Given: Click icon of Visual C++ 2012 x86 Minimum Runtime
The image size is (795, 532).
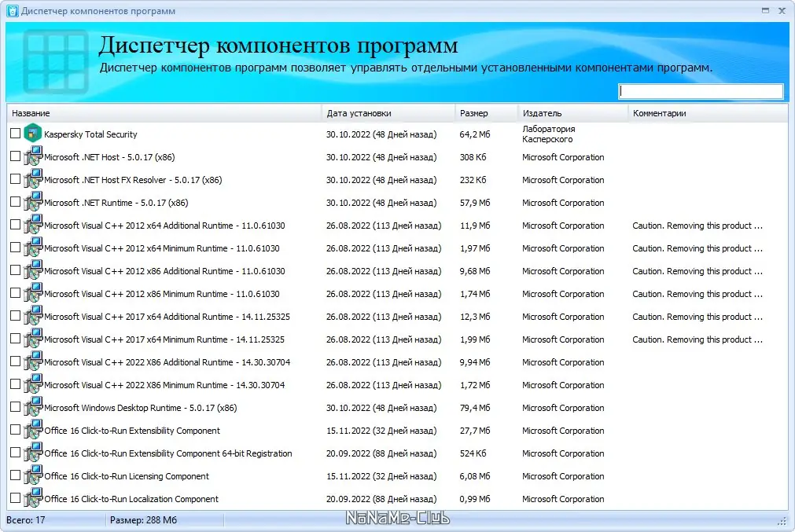Looking at the screenshot, I should (x=33, y=293).
